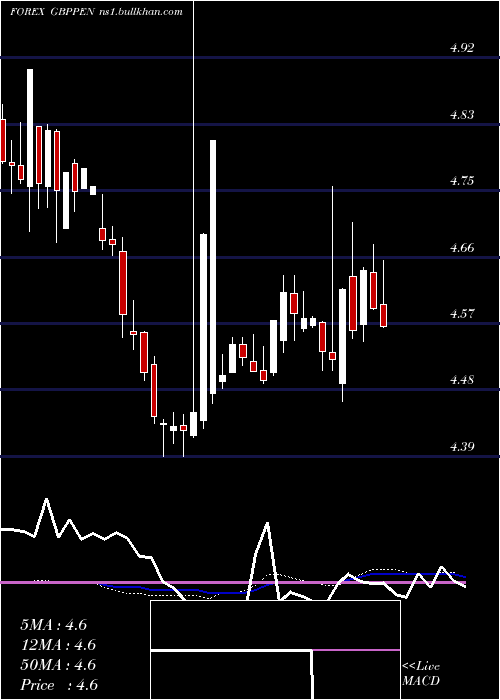The width and height of the screenshot is (500, 700).
Task: Click the 4.92 price axis label
Action: point(462,48)
